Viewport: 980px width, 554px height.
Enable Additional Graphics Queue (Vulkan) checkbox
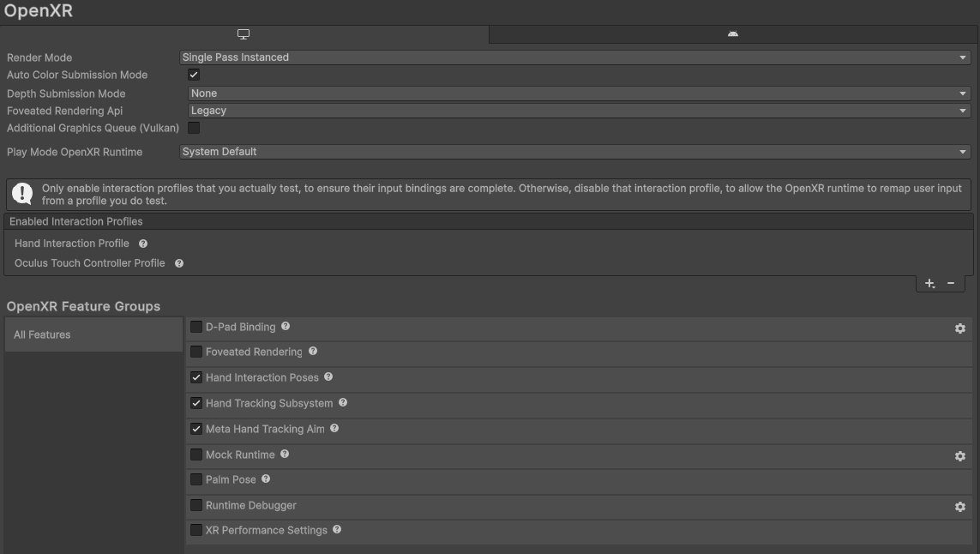pos(194,128)
